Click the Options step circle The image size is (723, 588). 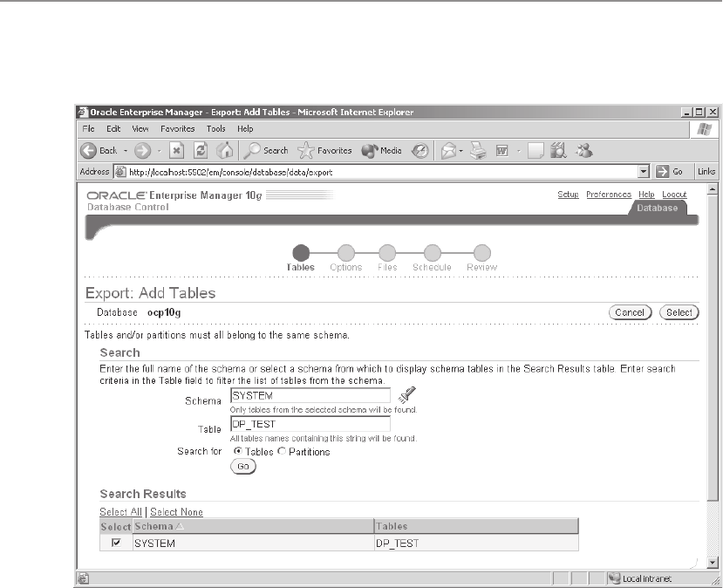346,253
